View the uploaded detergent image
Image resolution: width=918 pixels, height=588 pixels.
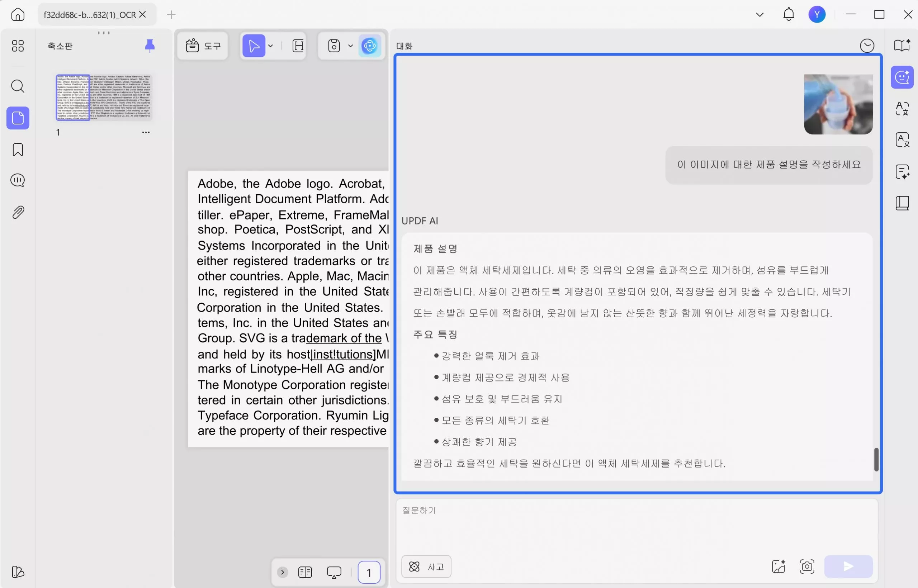click(838, 104)
